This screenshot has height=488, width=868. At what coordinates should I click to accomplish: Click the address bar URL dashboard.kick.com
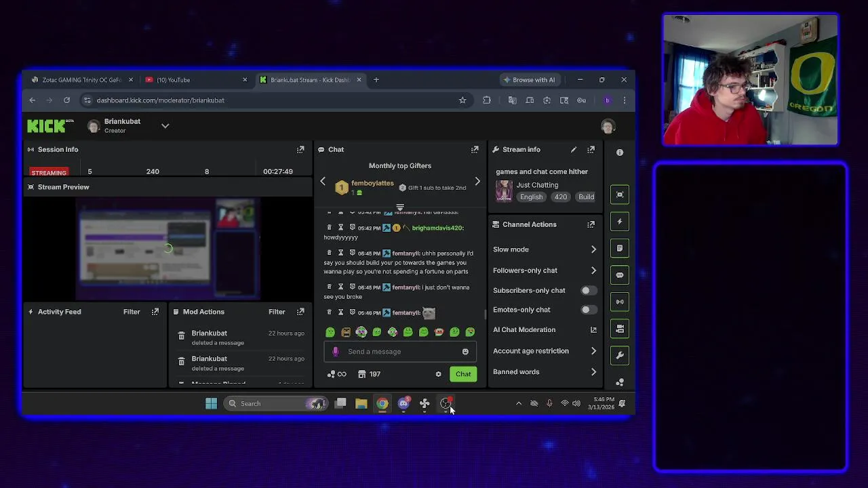(x=160, y=100)
